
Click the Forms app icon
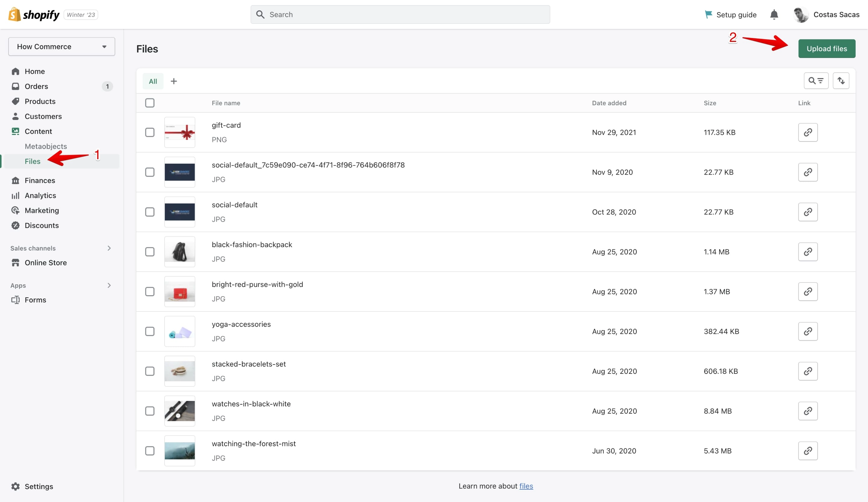click(x=15, y=300)
